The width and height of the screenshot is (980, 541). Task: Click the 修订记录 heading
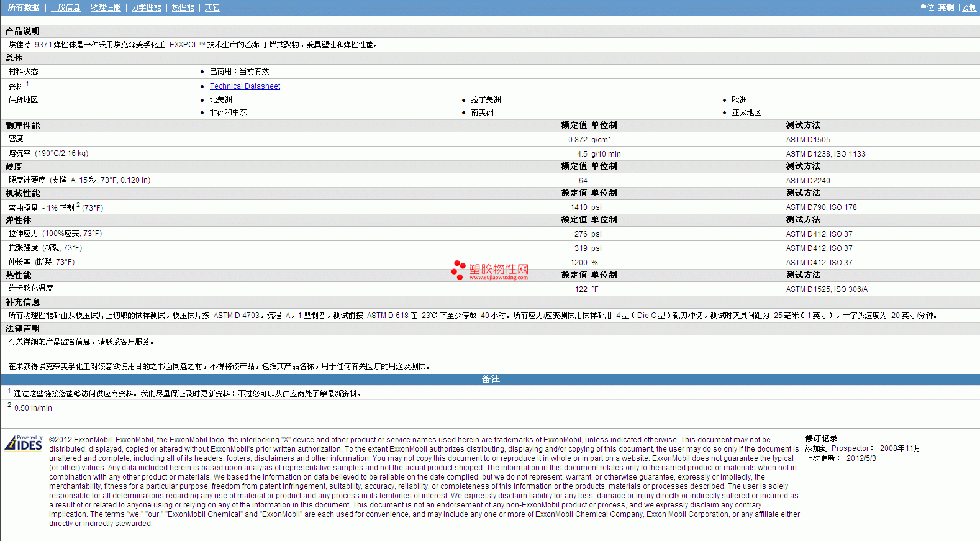click(x=821, y=439)
